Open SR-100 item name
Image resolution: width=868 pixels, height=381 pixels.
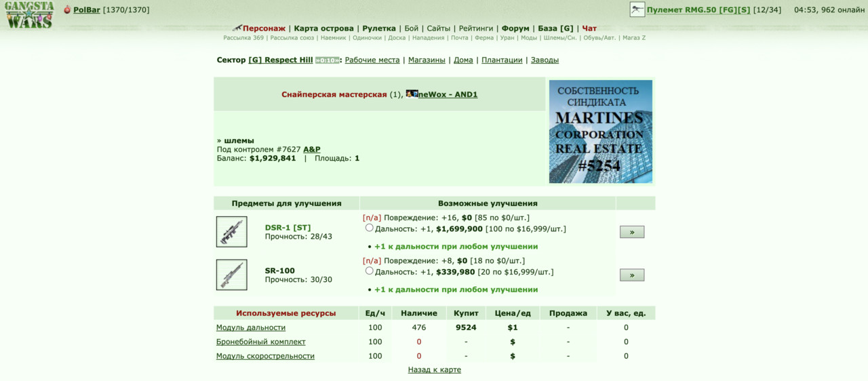tap(279, 270)
